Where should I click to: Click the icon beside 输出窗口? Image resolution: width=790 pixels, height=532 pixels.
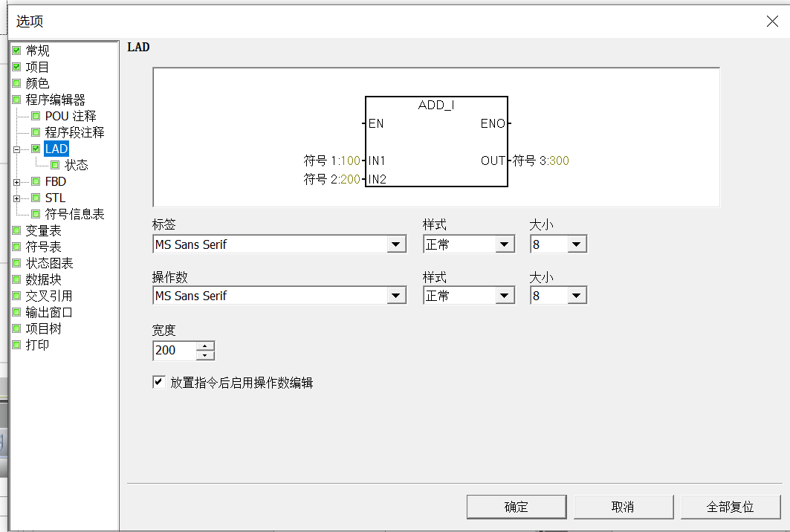16,312
